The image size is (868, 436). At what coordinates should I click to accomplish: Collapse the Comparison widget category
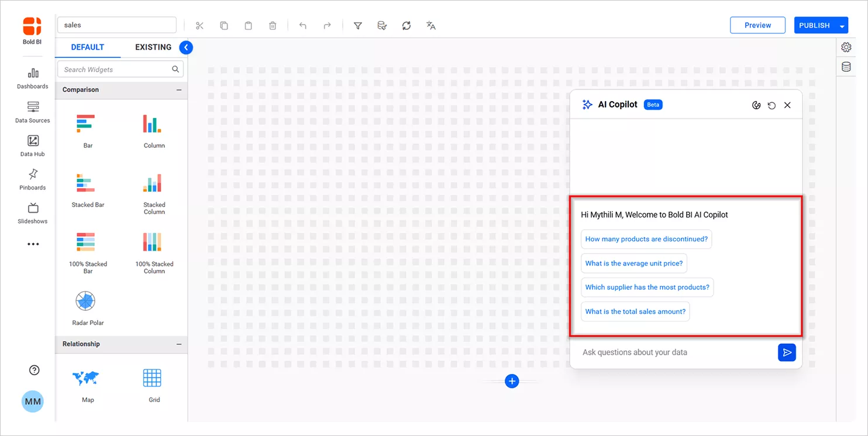point(179,90)
